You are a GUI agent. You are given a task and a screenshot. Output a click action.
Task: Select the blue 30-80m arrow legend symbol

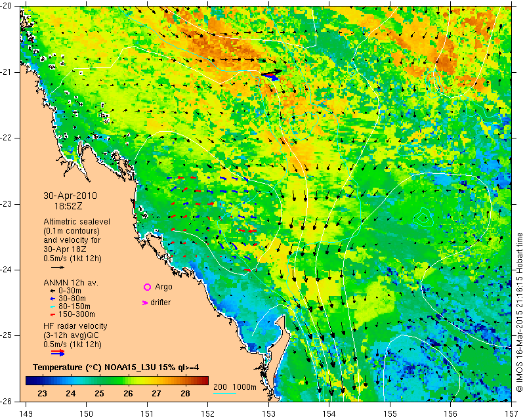(52, 299)
